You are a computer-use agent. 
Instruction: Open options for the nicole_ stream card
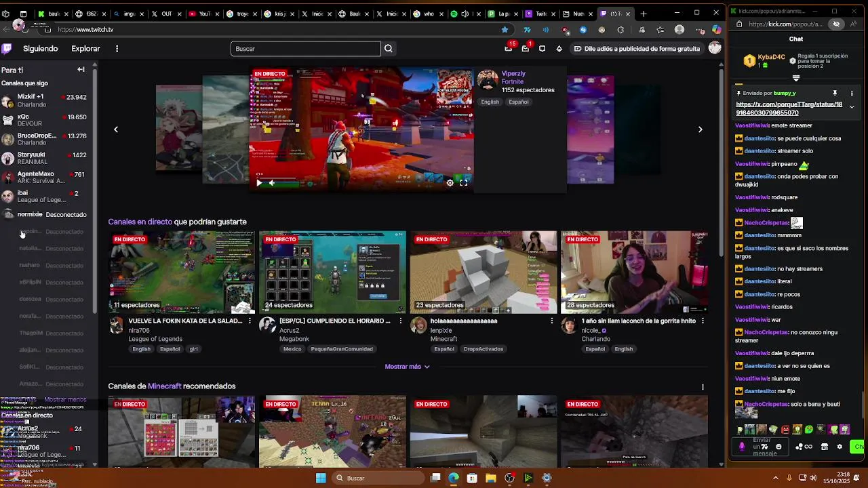coord(703,321)
